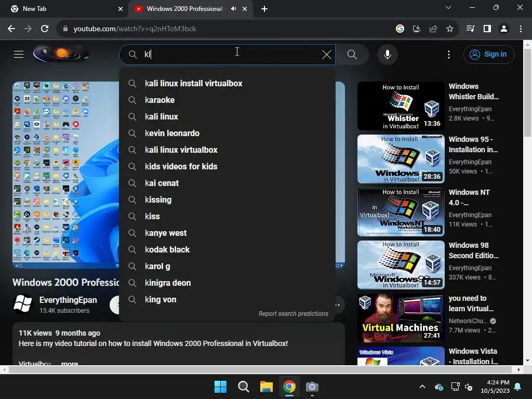Screen dimensions: 532x399
Task: Open notifications via the bell icon
Action: [x=518, y=387]
